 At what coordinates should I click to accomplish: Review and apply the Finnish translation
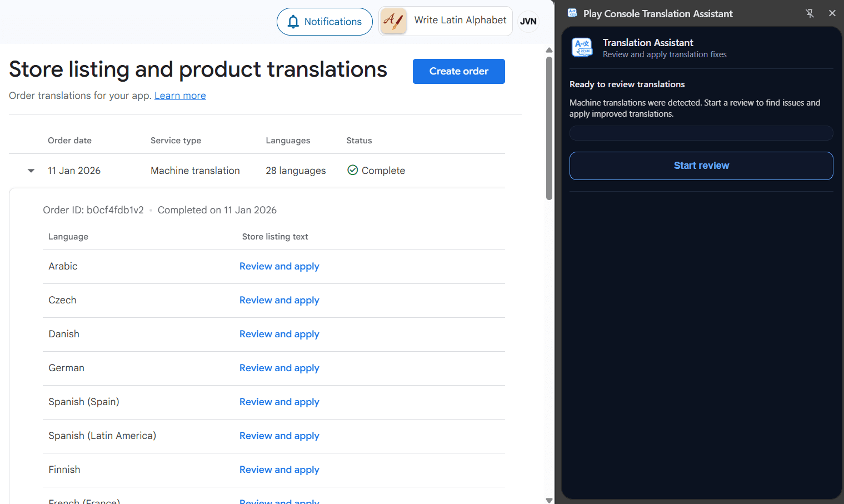point(279,470)
